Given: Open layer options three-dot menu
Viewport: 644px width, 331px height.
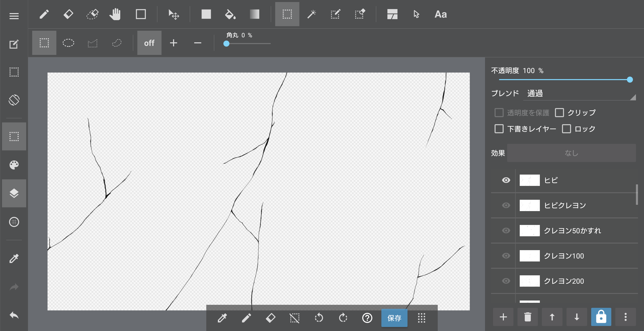Looking at the screenshot, I should 625,317.
